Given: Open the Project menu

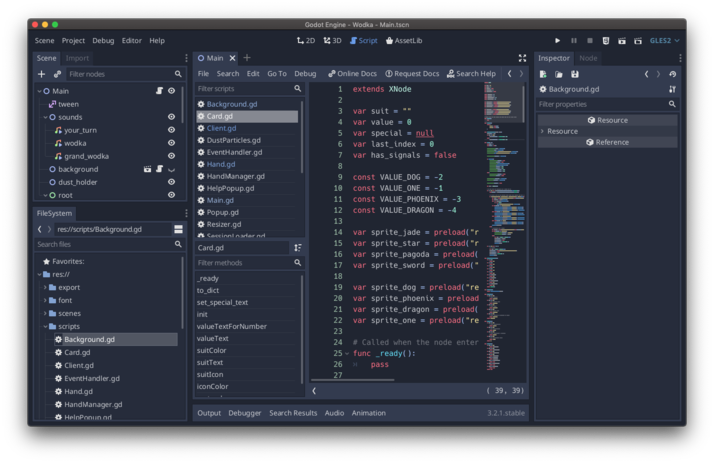Looking at the screenshot, I should [73, 41].
